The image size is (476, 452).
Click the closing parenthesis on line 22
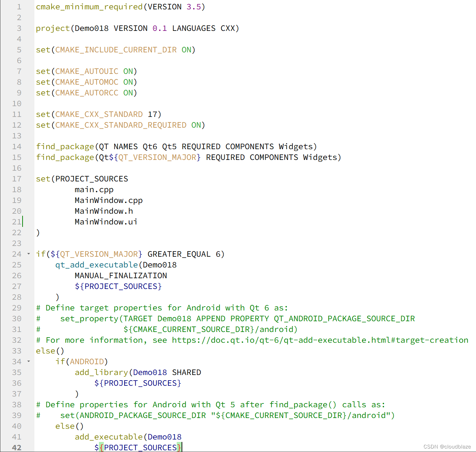click(x=38, y=233)
